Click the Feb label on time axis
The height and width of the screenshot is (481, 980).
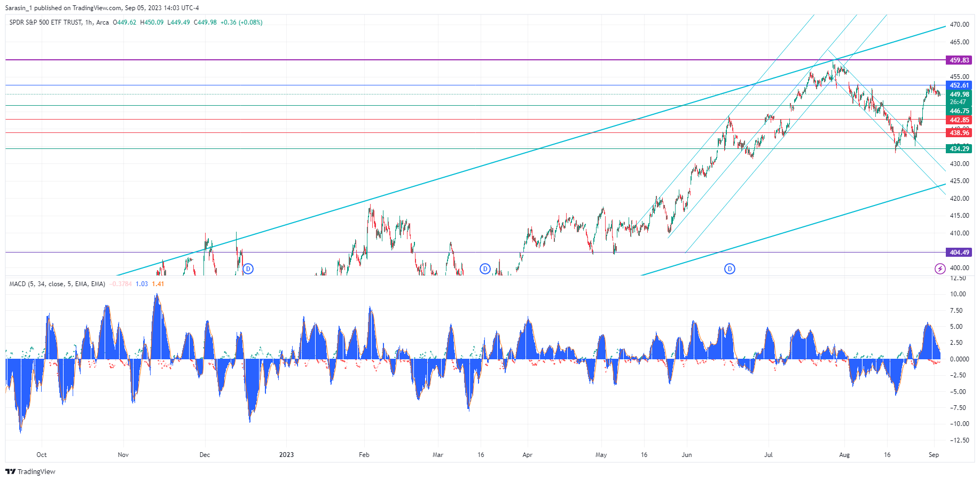pos(364,455)
